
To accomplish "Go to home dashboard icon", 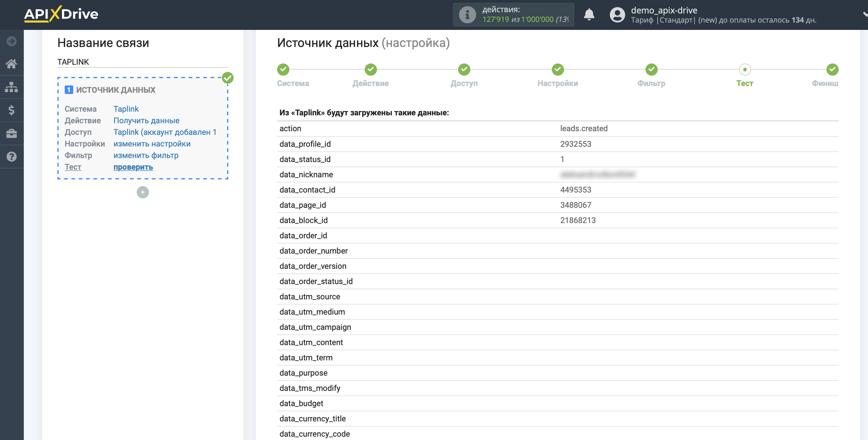I will (12, 64).
